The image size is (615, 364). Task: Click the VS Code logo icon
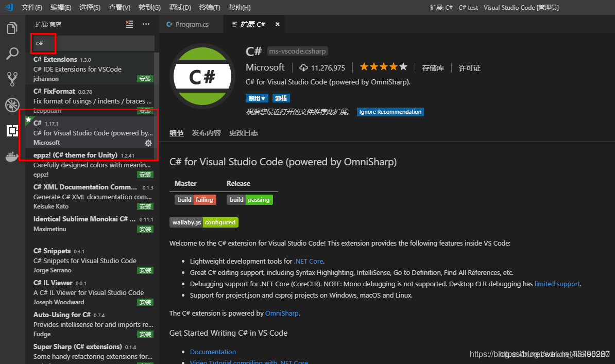click(x=9, y=7)
